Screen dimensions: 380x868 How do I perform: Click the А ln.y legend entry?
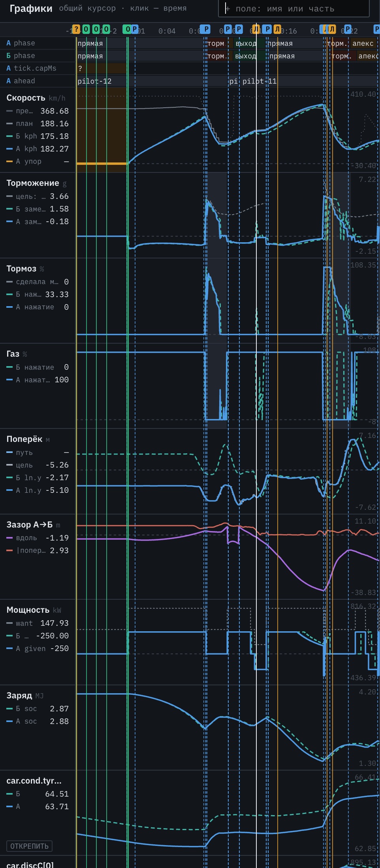point(38,490)
